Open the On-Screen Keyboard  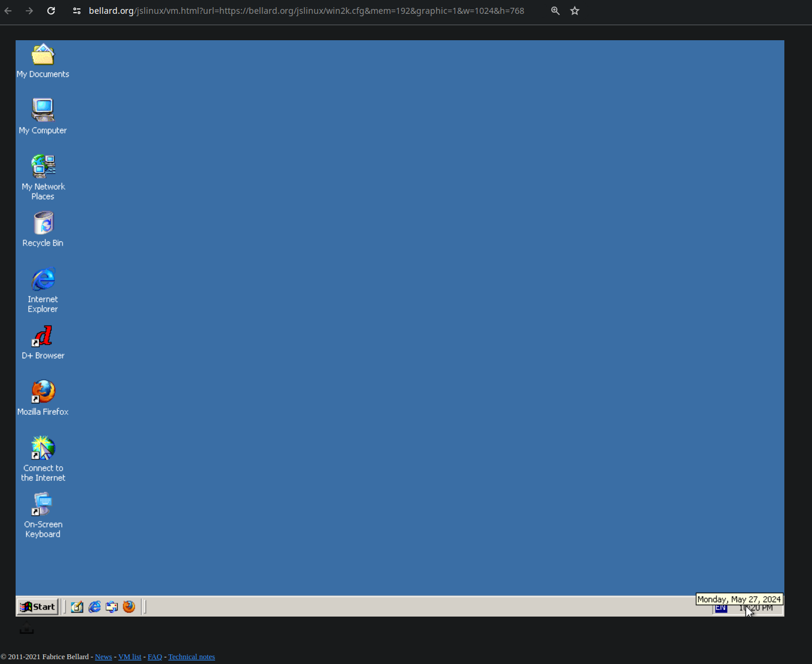(42, 504)
